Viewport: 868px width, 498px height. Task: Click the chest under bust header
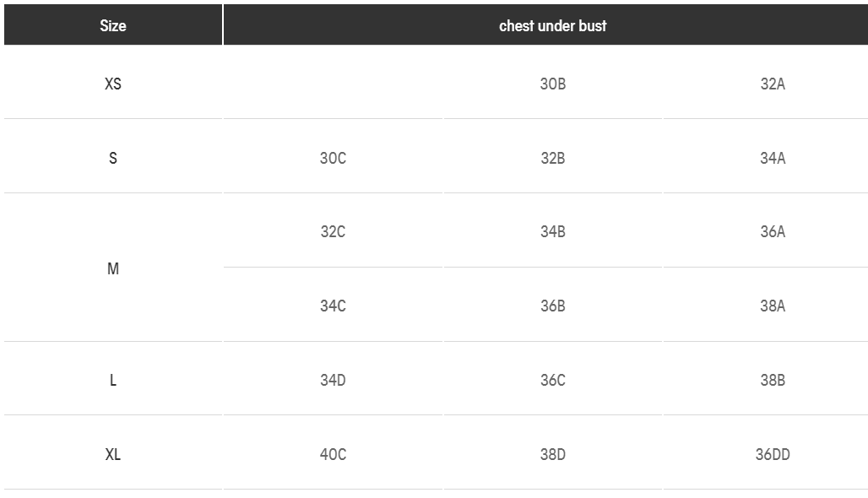click(552, 25)
